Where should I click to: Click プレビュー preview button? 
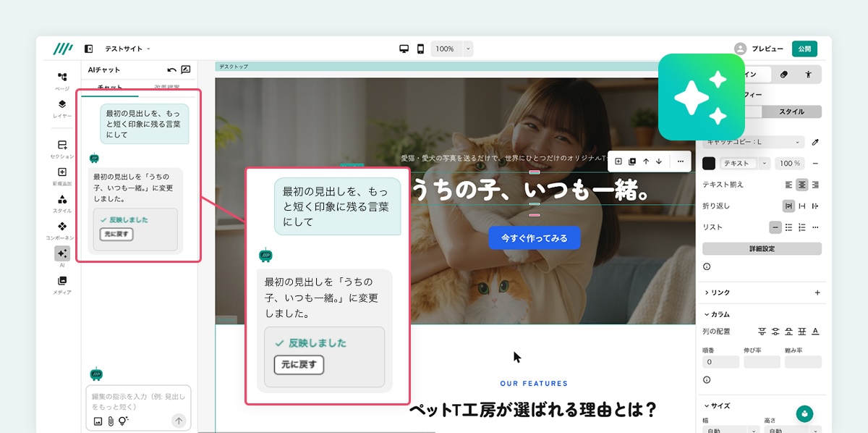coord(767,49)
